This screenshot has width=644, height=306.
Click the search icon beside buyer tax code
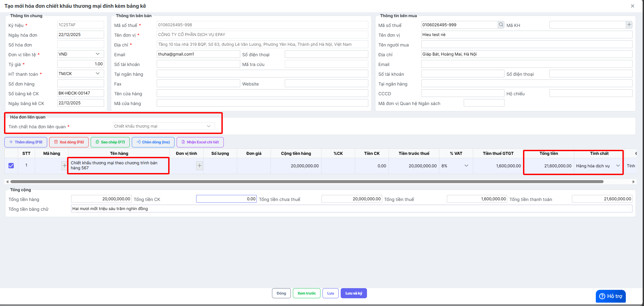click(x=501, y=25)
